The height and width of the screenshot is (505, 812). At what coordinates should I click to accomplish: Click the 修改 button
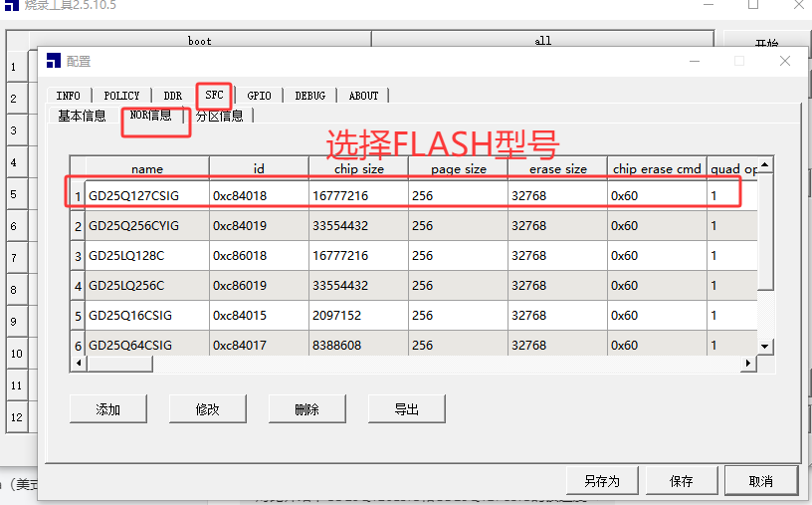(208, 409)
